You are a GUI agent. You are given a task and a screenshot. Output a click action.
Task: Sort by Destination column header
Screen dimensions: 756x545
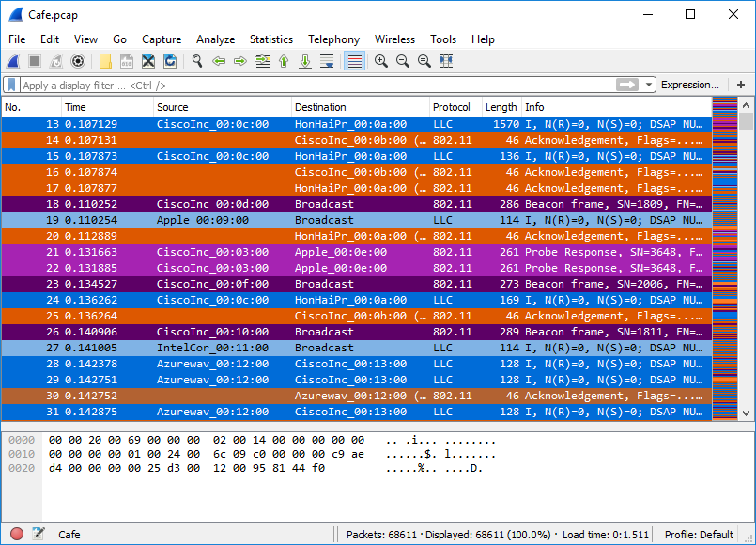click(361, 107)
